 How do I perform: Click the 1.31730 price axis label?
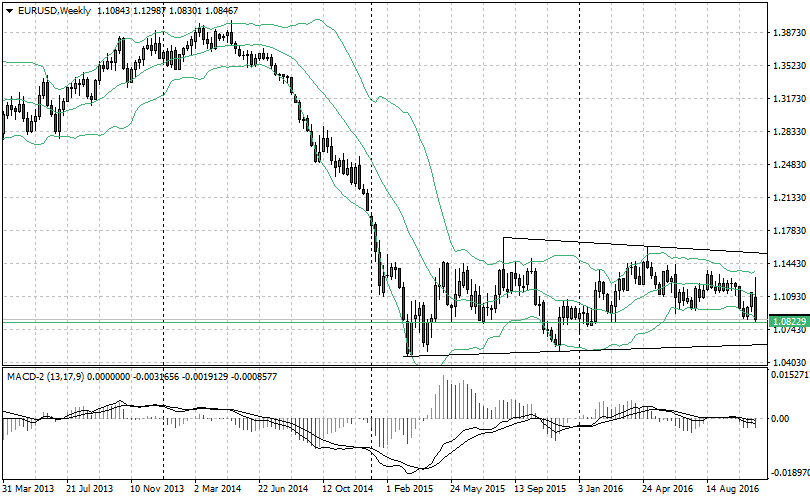pos(789,99)
